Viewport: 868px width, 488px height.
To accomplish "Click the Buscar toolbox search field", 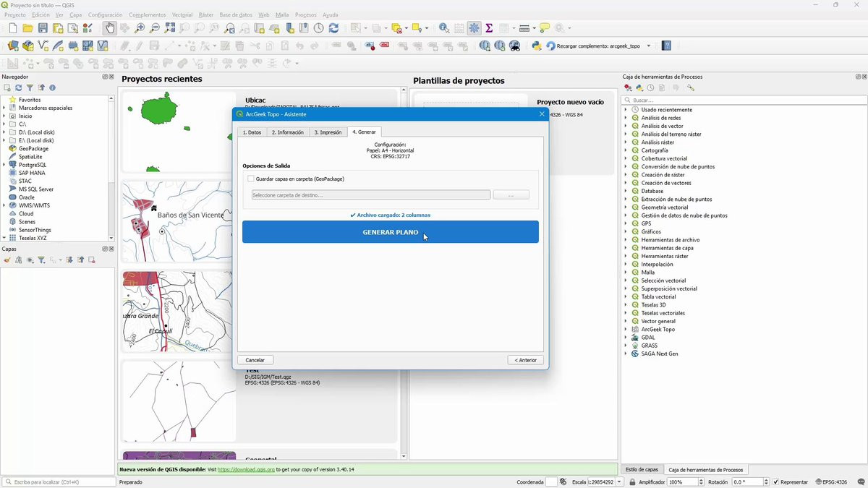I will click(x=744, y=100).
